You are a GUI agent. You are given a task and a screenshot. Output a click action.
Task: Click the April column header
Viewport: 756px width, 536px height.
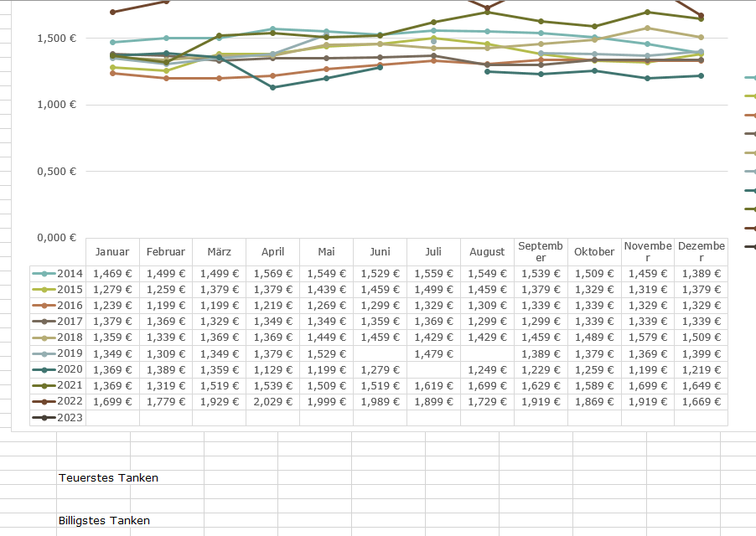[273, 252]
